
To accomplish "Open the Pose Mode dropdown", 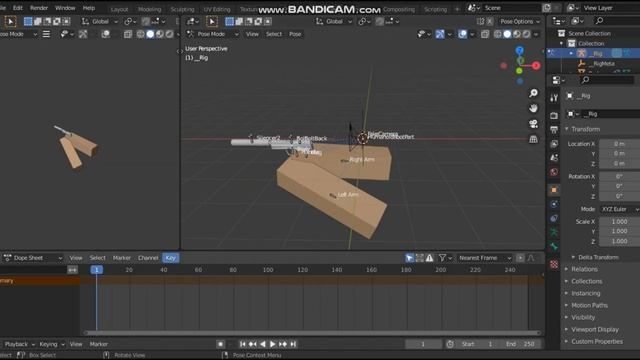I will point(212,34).
